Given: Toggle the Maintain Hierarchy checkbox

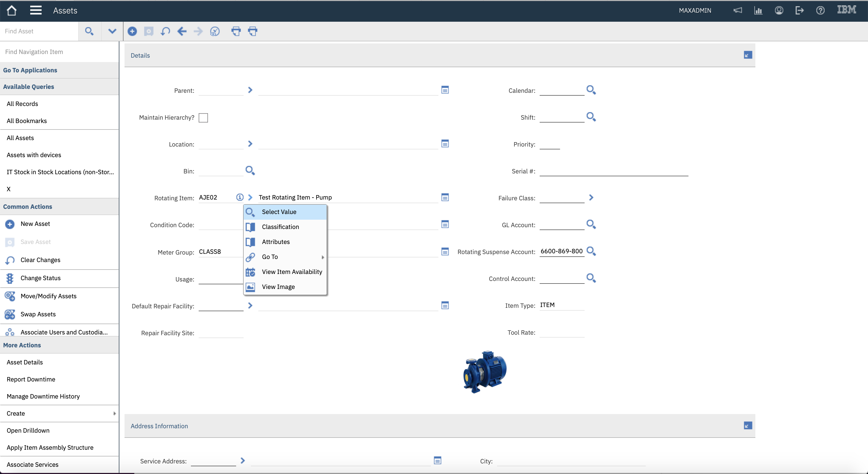Looking at the screenshot, I should (203, 118).
